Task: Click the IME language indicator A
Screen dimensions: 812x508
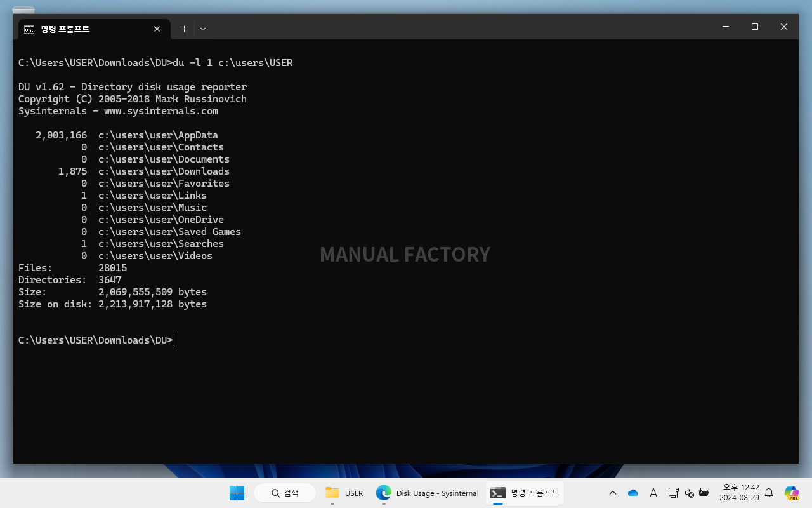Action: pyautogui.click(x=653, y=493)
